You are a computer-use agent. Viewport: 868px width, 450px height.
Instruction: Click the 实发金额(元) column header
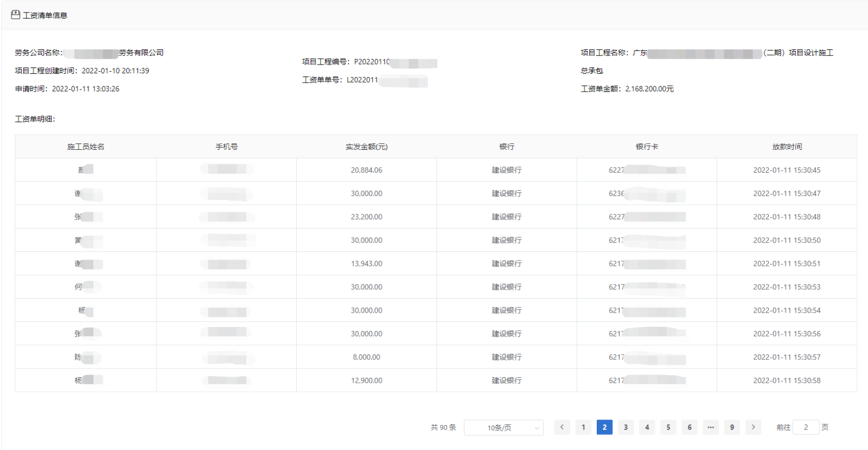click(x=366, y=147)
